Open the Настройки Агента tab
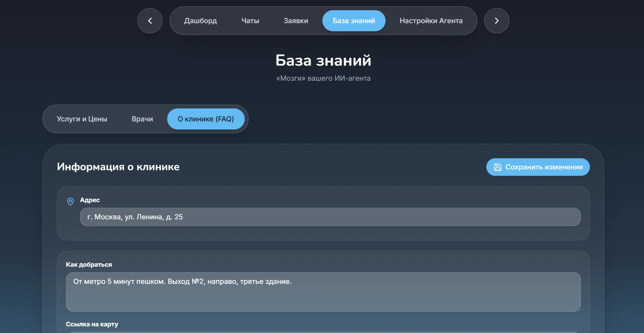This screenshot has width=644, height=333. [431, 21]
